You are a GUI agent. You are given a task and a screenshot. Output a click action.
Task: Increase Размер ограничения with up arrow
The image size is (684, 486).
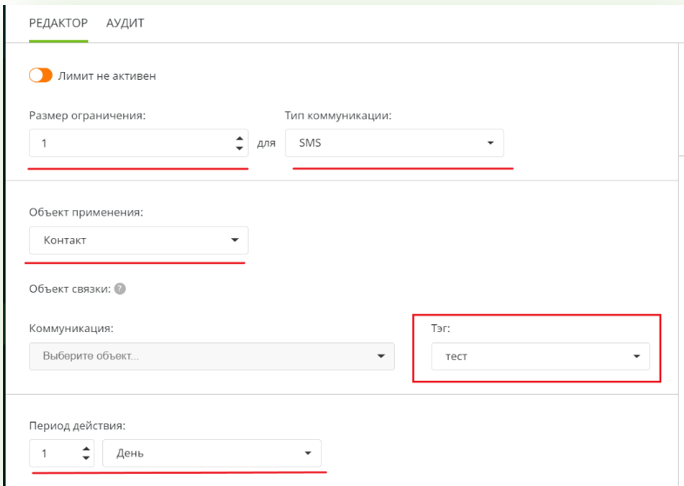coord(239,138)
